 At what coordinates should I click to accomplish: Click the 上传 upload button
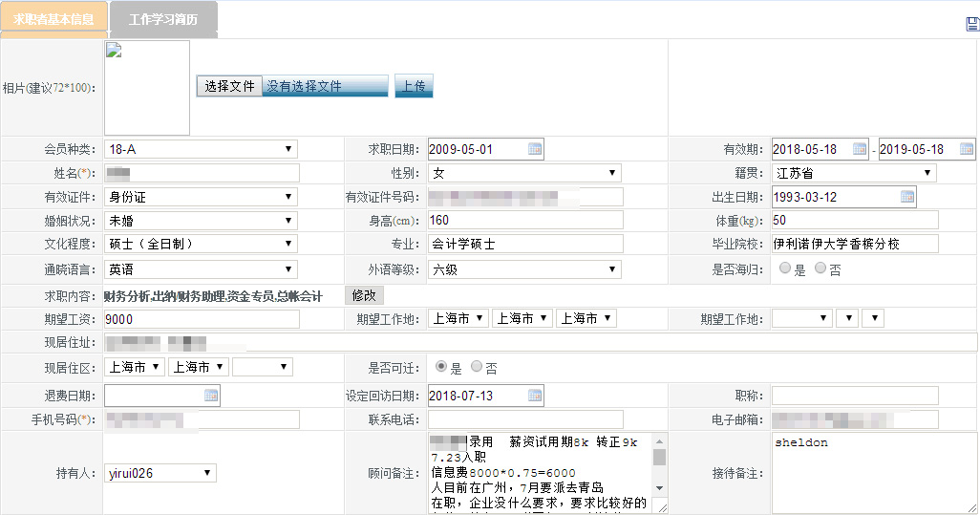(414, 86)
